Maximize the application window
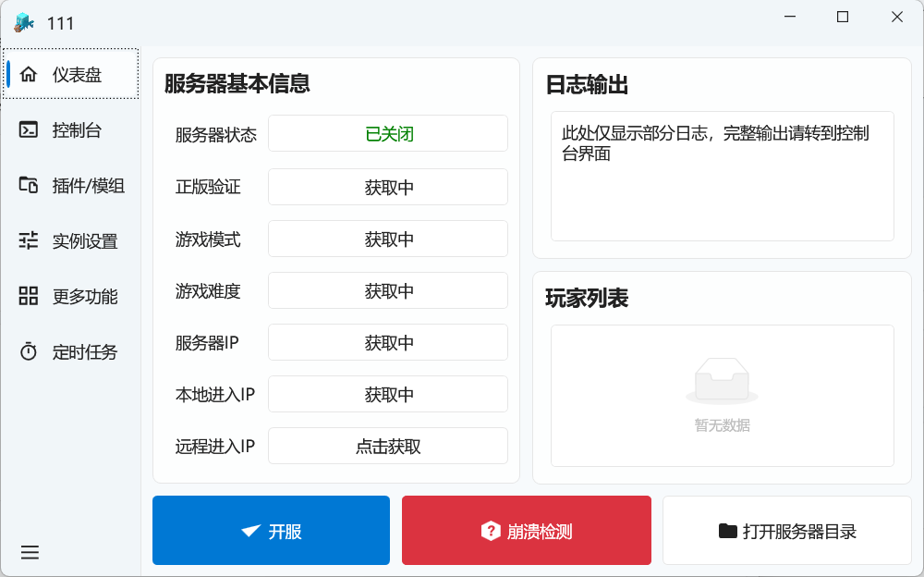The height and width of the screenshot is (577, 924). tap(842, 17)
